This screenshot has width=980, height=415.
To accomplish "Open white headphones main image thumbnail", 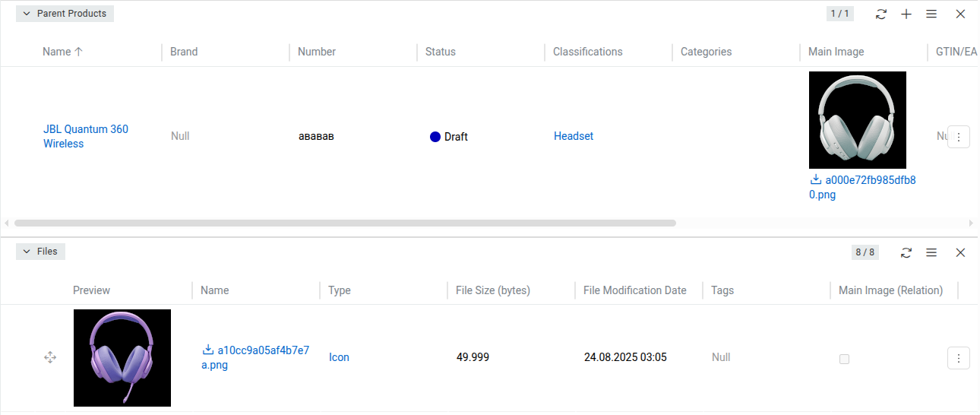I will tap(858, 120).
